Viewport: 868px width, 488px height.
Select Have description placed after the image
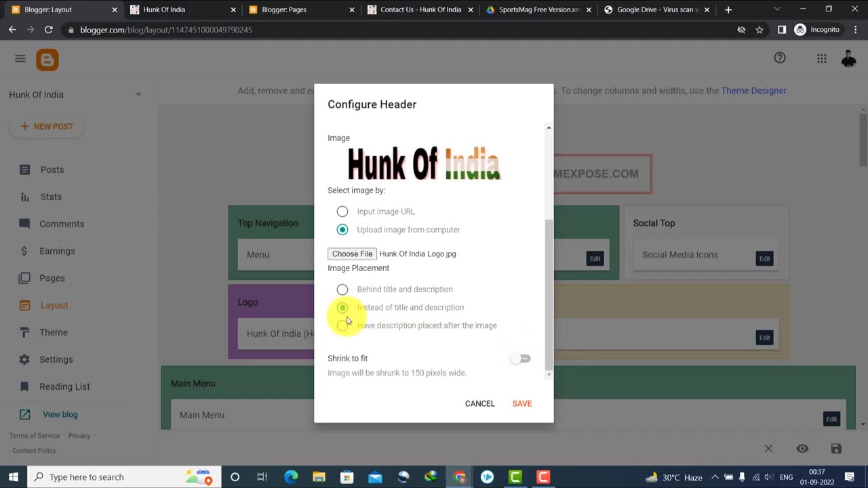point(342,325)
